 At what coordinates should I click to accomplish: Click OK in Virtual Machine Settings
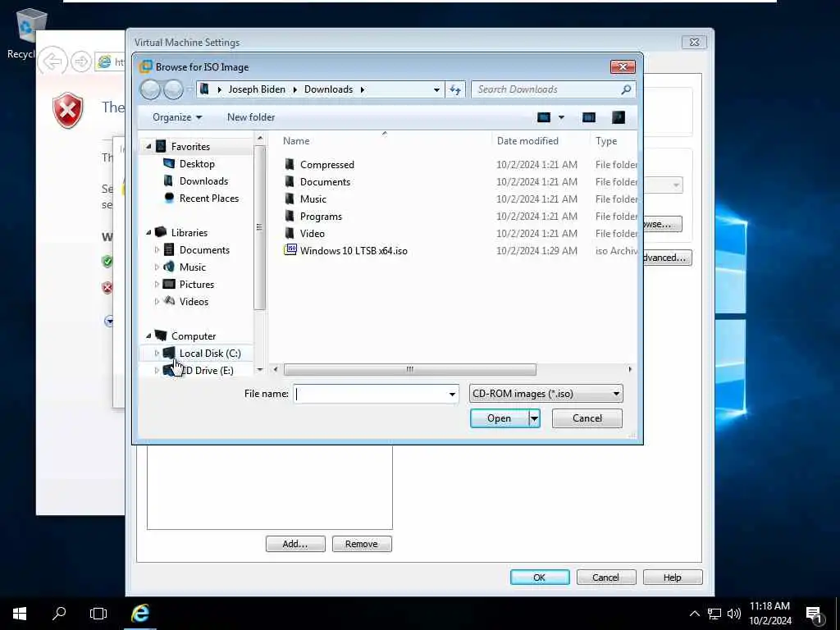[540, 577]
